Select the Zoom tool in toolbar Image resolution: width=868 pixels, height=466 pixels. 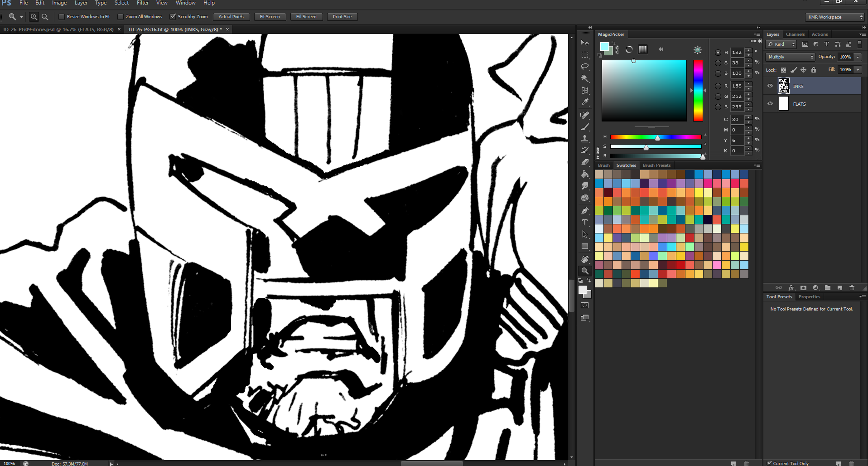[x=585, y=271]
